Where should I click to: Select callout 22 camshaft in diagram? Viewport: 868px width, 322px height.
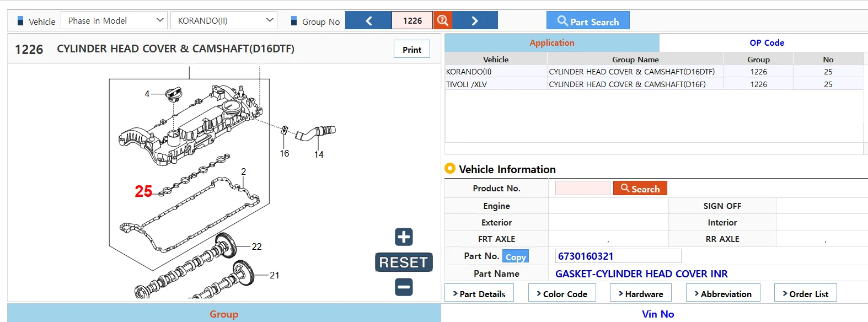pos(256,246)
